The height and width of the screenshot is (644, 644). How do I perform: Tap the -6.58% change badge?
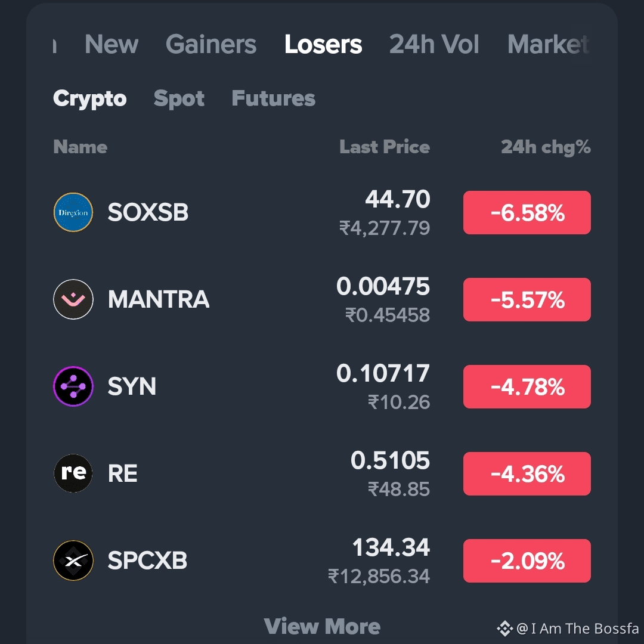pos(527,213)
